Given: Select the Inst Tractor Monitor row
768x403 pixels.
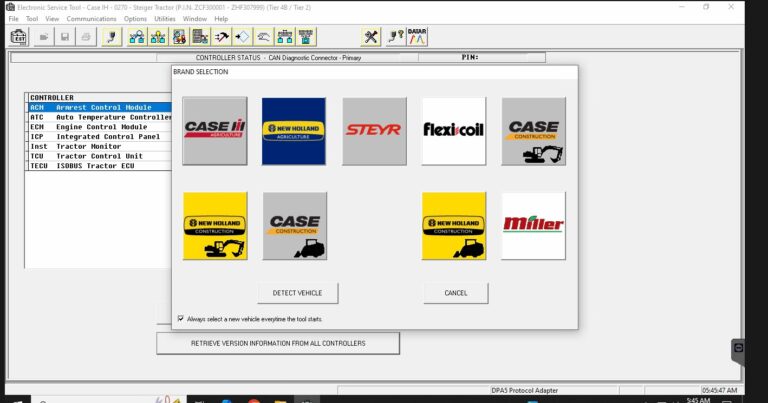Looking at the screenshot, I should pyautogui.click(x=99, y=146).
